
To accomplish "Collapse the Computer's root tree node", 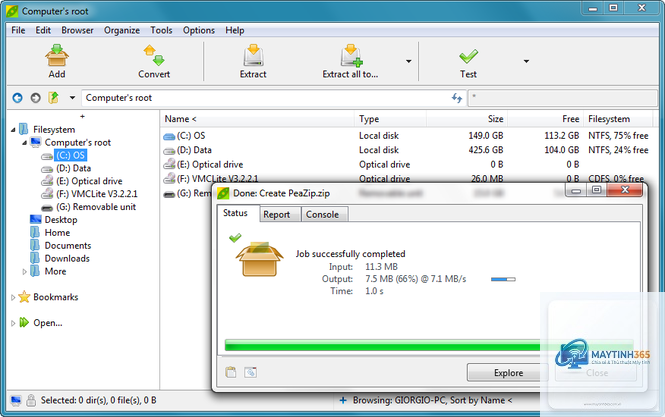I will [x=24, y=143].
